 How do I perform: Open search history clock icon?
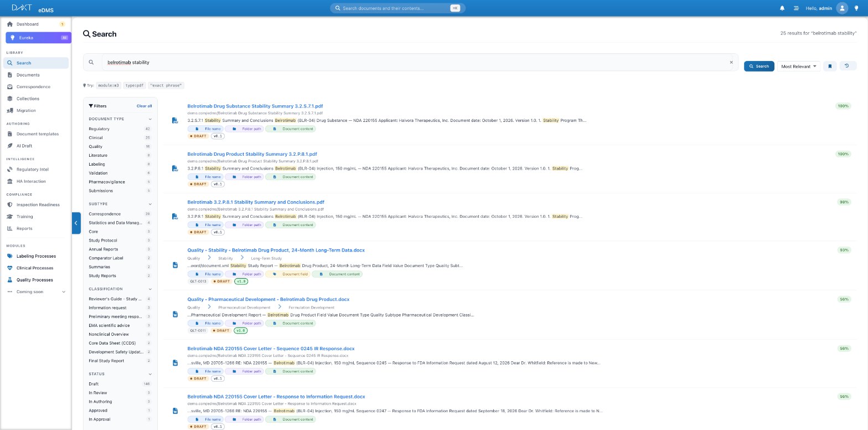[847, 66]
